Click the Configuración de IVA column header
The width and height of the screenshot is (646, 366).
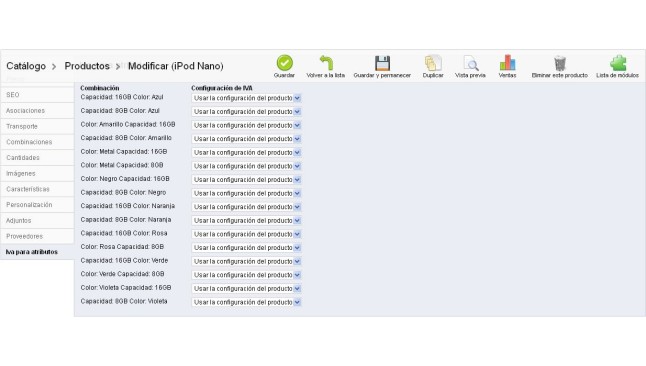pos(222,88)
